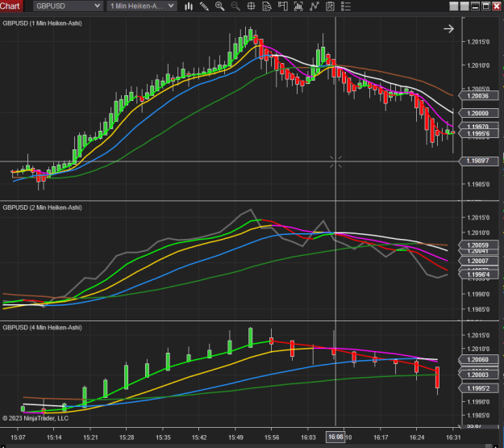Click the 1.2010'0 label on the top panel axis
504x448 pixels.
click(478, 65)
